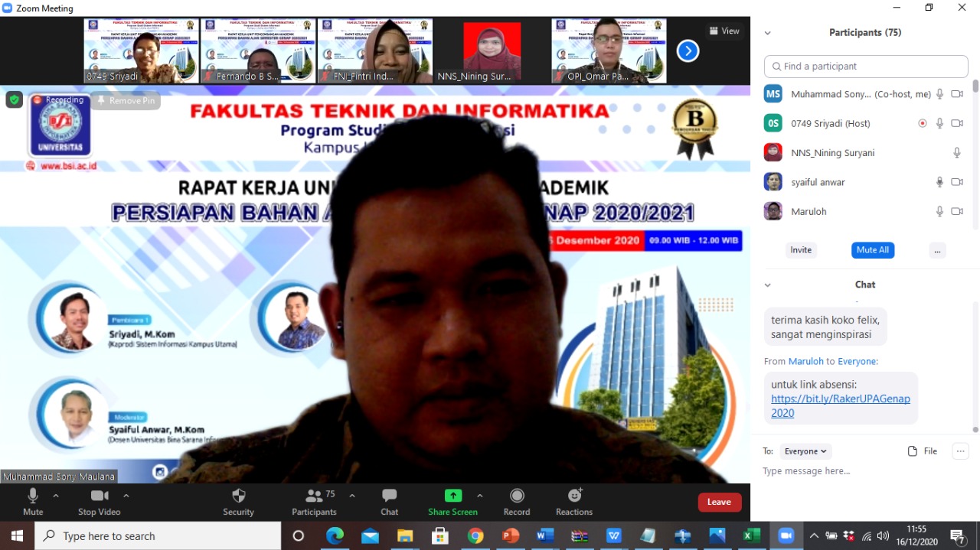The width and height of the screenshot is (980, 550).
Task: Open more options next to Mute All
Action: pyautogui.click(x=937, y=250)
